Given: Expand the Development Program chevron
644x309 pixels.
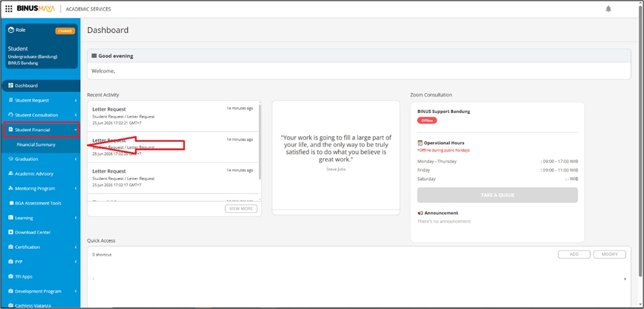Looking at the screenshot, I should (x=76, y=292).
